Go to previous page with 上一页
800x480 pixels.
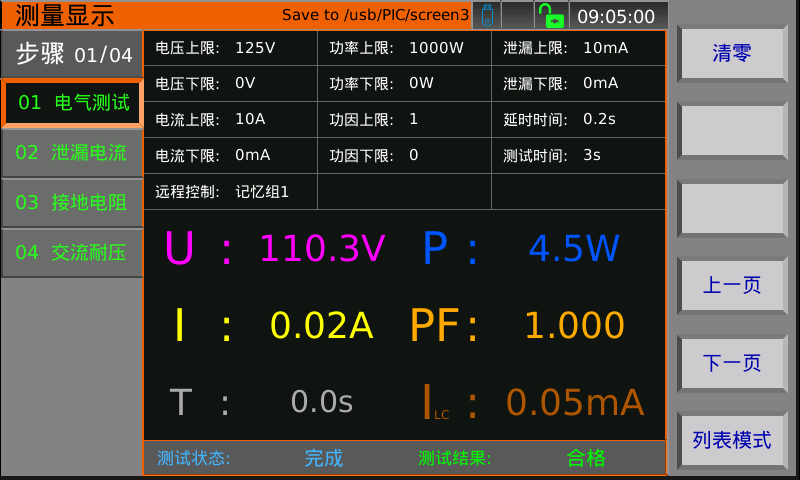pos(732,285)
